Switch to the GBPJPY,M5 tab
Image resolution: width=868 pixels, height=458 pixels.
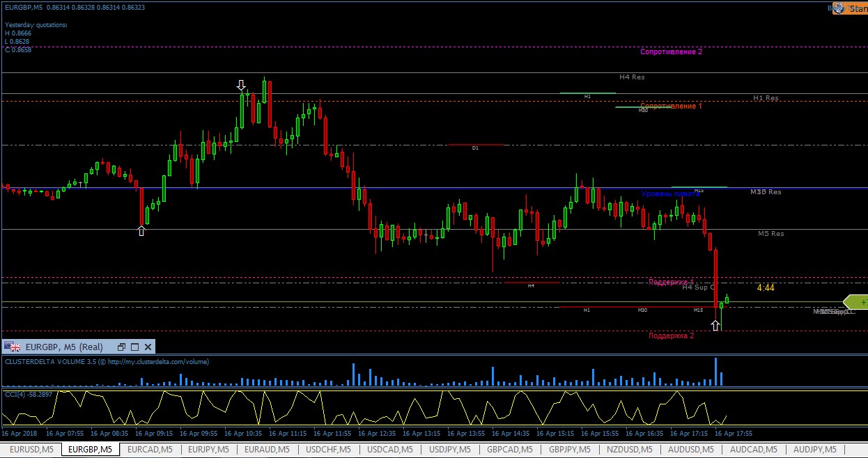pyautogui.click(x=570, y=450)
